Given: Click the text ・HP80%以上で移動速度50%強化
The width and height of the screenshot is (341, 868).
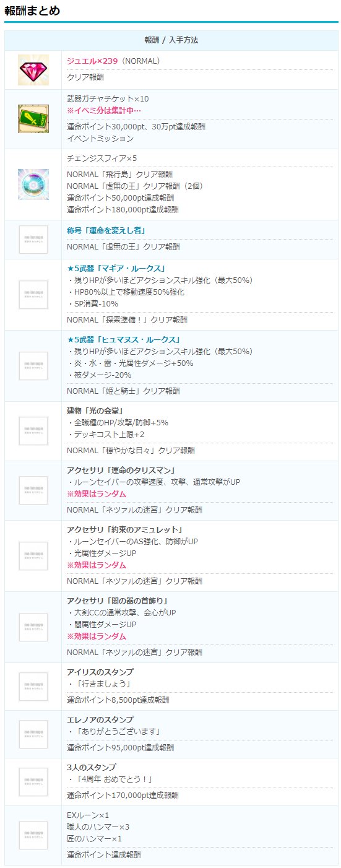Looking at the screenshot, I should click(126, 292).
